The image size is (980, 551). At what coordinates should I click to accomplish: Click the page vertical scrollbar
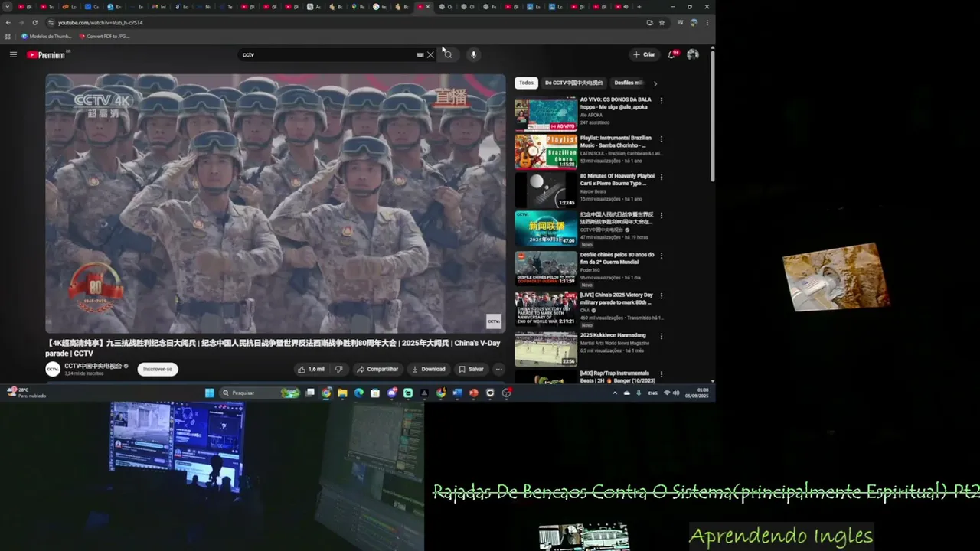(x=713, y=115)
